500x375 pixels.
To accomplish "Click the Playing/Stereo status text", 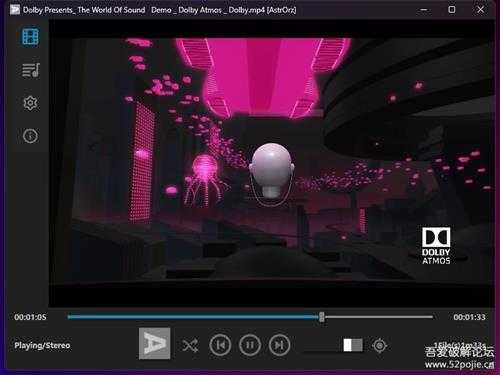I will (x=42, y=345).
